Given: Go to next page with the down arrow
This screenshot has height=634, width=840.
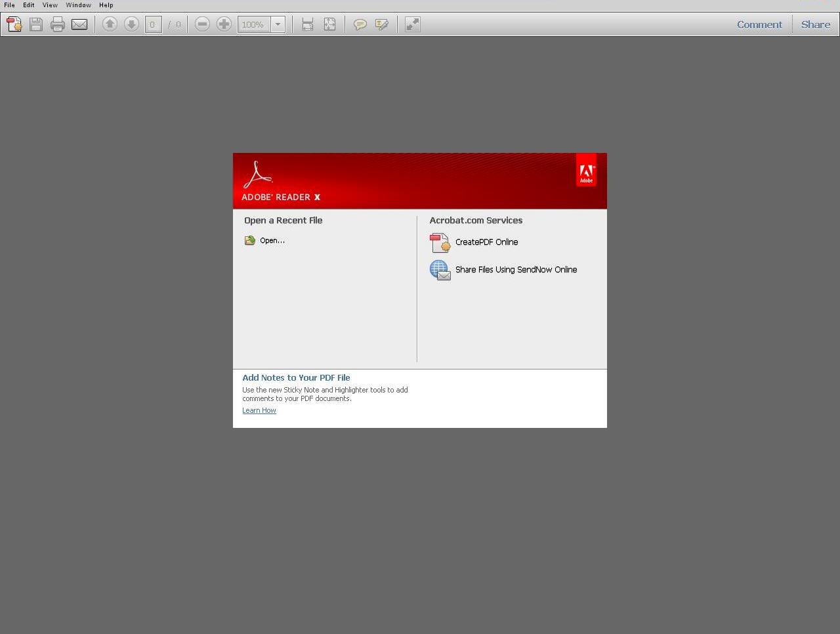Looking at the screenshot, I should tap(131, 24).
